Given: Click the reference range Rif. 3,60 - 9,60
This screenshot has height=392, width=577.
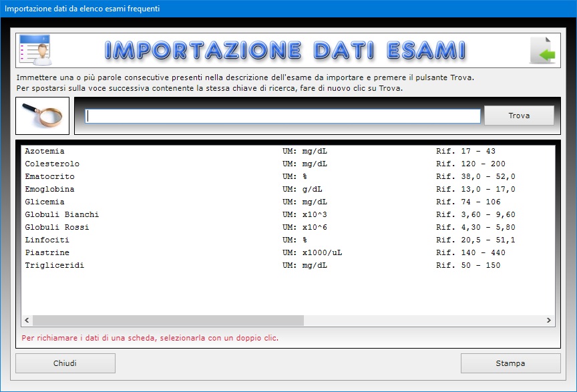Looking at the screenshot, I should point(475,214).
